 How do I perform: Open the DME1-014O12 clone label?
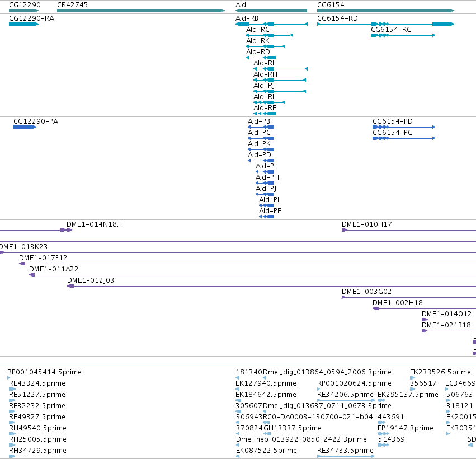click(446, 314)
